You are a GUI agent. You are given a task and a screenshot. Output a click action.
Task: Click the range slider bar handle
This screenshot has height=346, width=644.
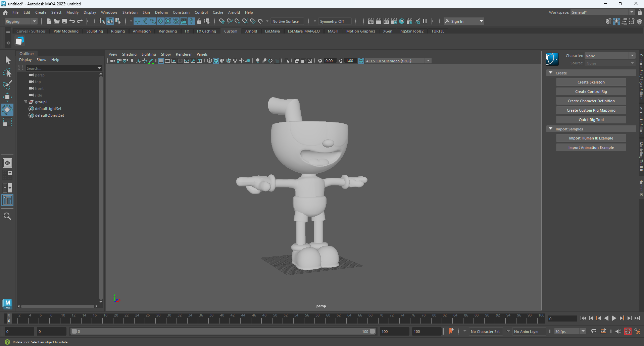click(x=223, y=331)
